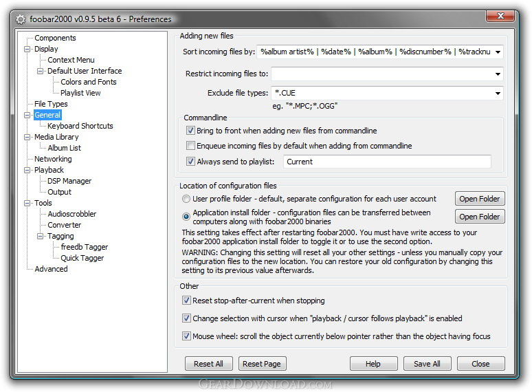Enable Enqueue incoming files by default checkbox
The width and height of the screenshot is (532, 392).
[190, 146]
